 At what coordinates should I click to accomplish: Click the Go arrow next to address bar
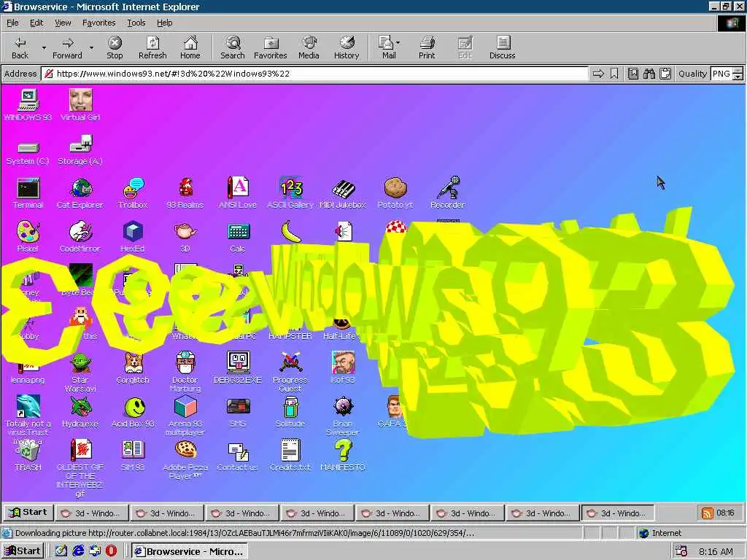coord(598,74)
